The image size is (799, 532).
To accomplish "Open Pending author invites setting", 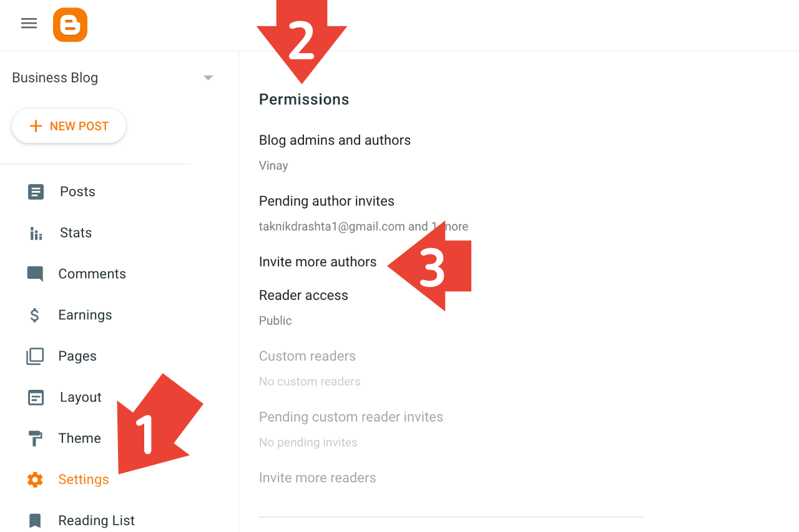I will 363,213.
